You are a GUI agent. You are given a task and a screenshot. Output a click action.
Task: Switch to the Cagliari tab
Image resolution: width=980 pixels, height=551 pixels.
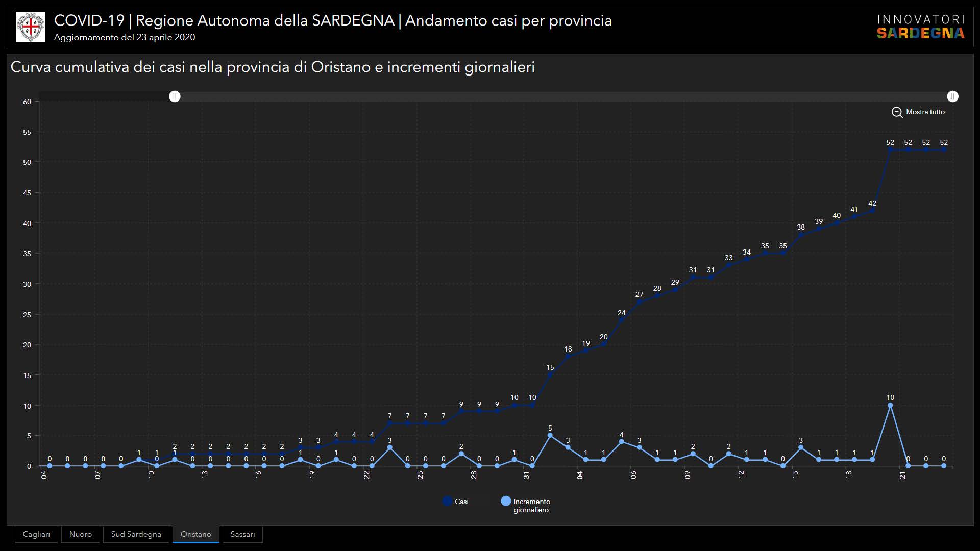[x=36, y=534]
